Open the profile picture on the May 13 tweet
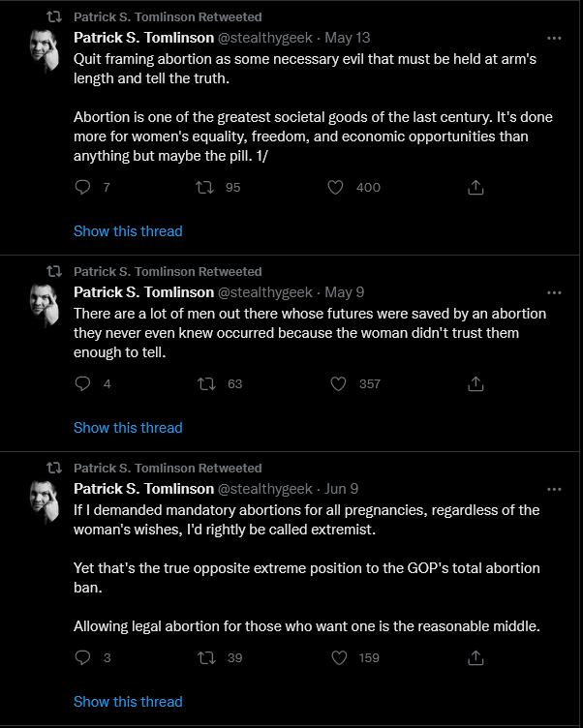583x728 pixels. coord(45,50)
